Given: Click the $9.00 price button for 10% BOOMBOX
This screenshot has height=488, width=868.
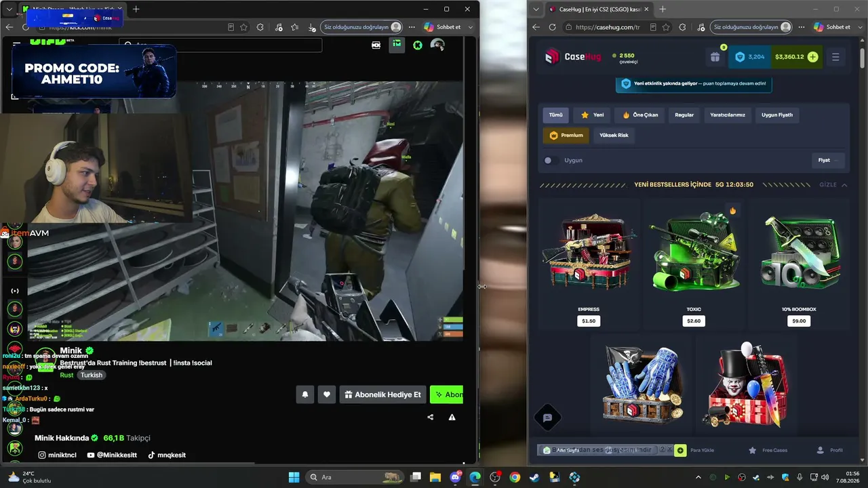Looking at the screenshot, I should [799, 321].
